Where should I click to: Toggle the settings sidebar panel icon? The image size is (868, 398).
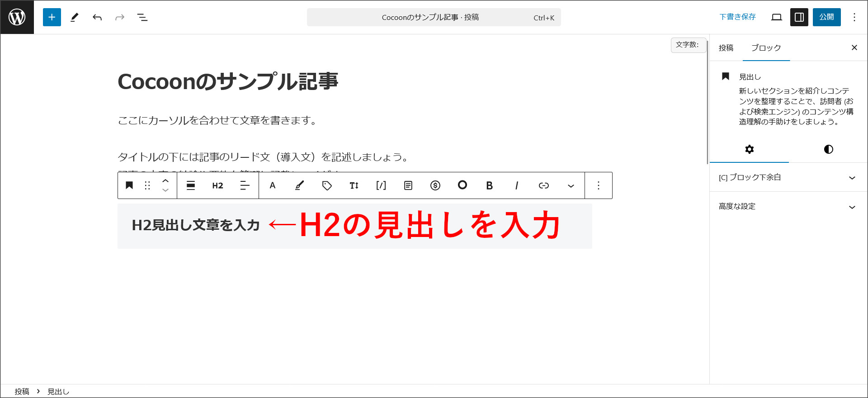[x=799, y=17]
